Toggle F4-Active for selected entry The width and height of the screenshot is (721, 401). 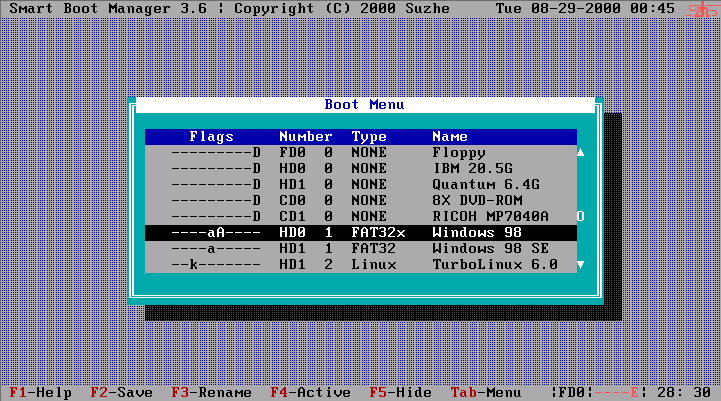(310, 393)
